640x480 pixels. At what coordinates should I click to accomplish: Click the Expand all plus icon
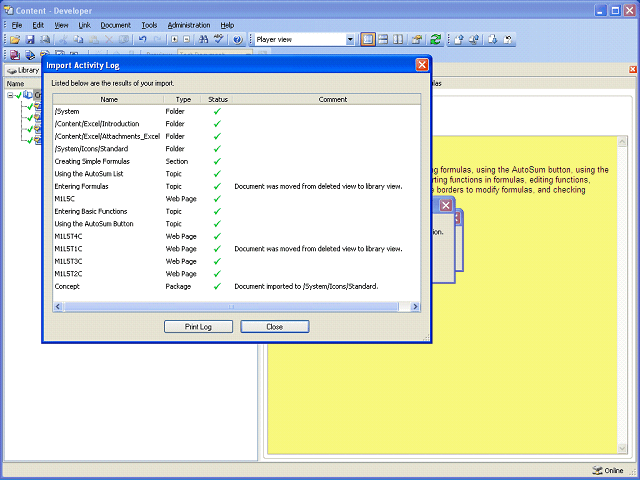174,40
